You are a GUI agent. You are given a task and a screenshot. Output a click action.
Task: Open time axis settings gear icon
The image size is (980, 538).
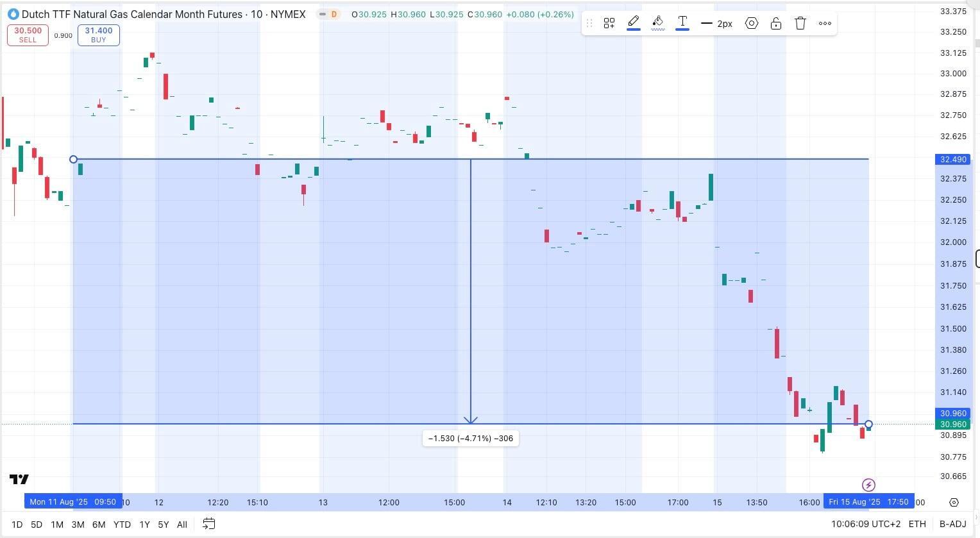point(954,502)
